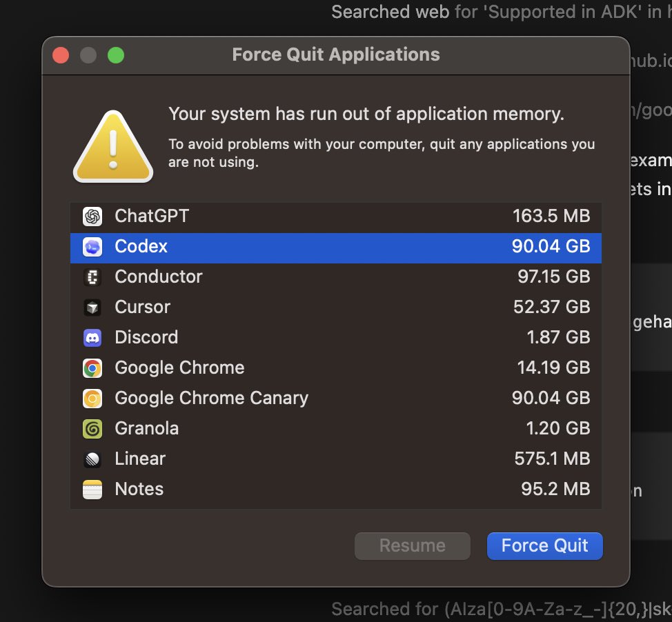Select Discord in the application list

[x=335, y=338]
